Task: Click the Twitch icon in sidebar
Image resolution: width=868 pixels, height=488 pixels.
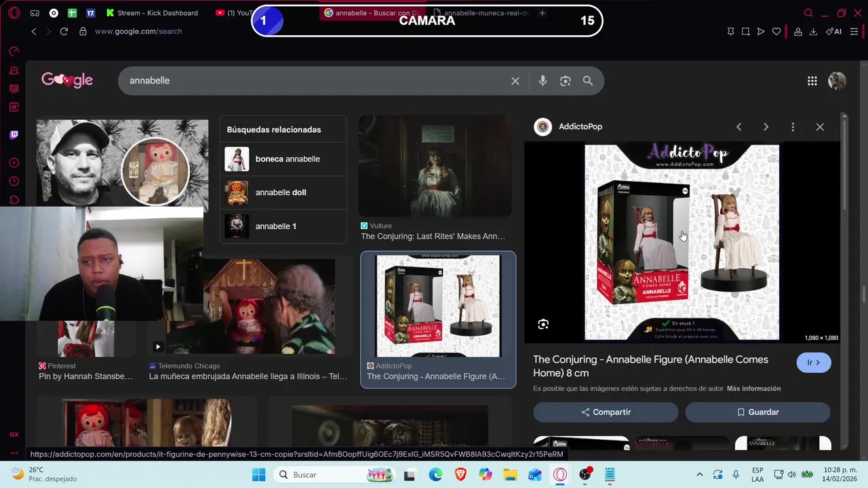Action: 14,134
